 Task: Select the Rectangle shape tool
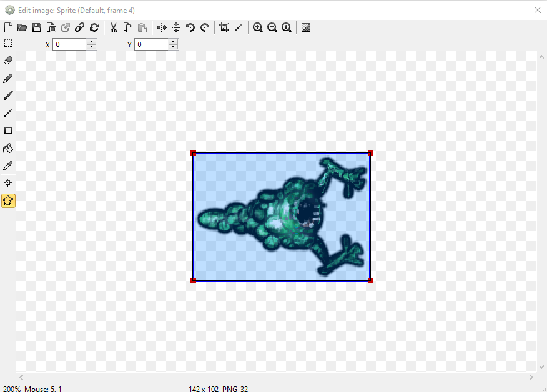(8, 130)
